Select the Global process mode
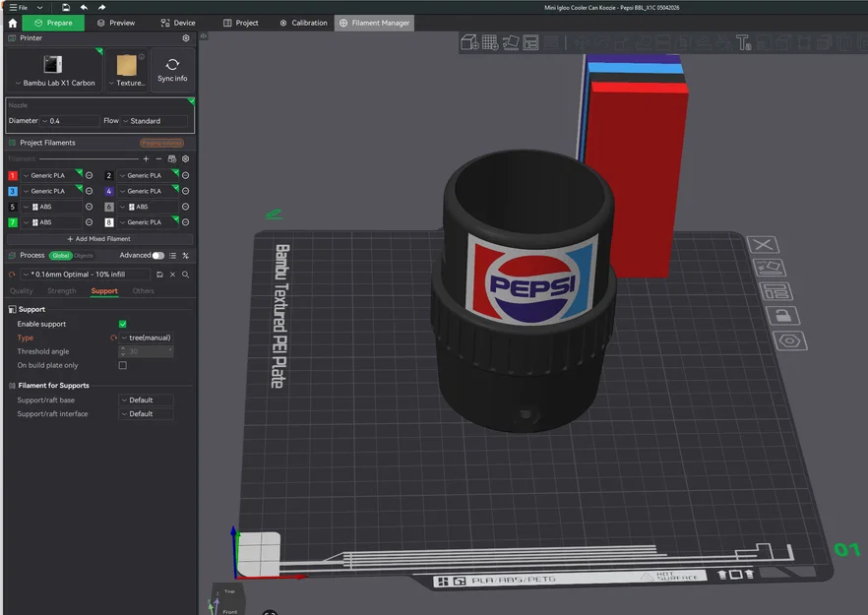868x615 pixels. click(60, 256)
